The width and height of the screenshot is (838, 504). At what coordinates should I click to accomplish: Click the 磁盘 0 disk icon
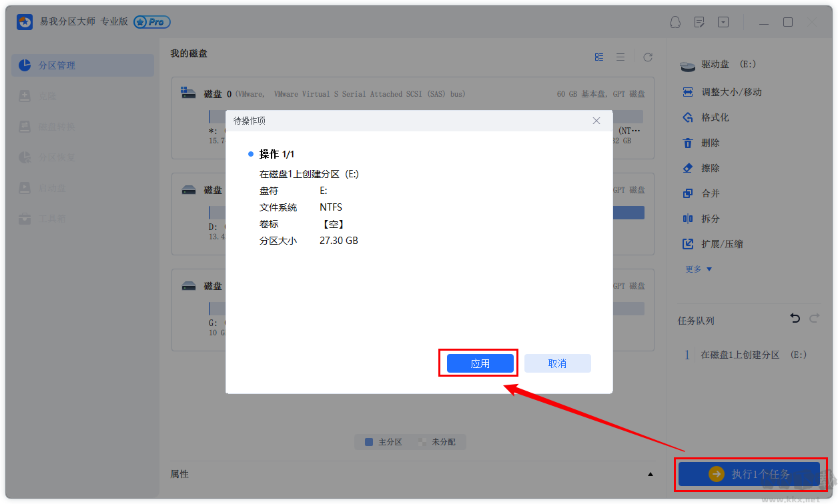189,93
